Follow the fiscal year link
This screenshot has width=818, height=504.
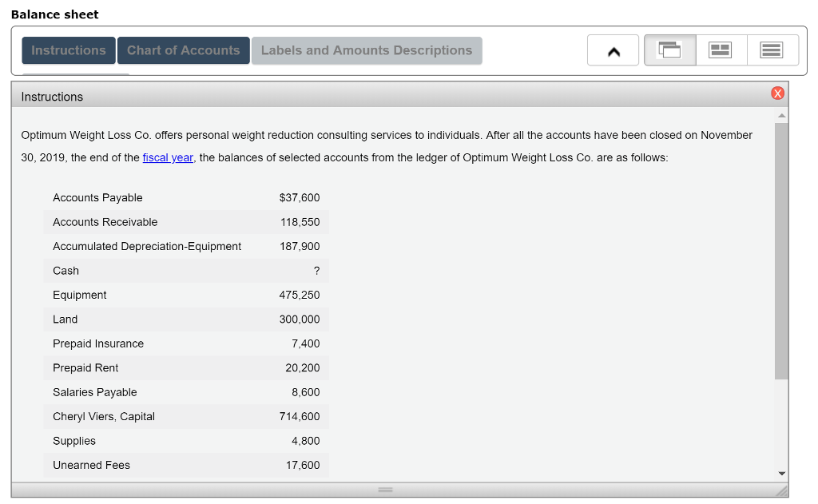pyautogui.click(x=168, y=157)
